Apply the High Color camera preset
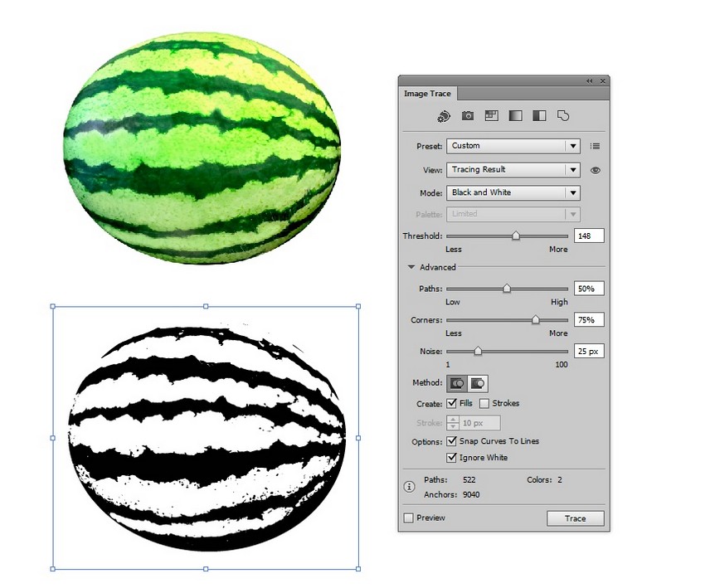Image resolution: width=705 pixels, height=588 pixels. click(468, 116)
